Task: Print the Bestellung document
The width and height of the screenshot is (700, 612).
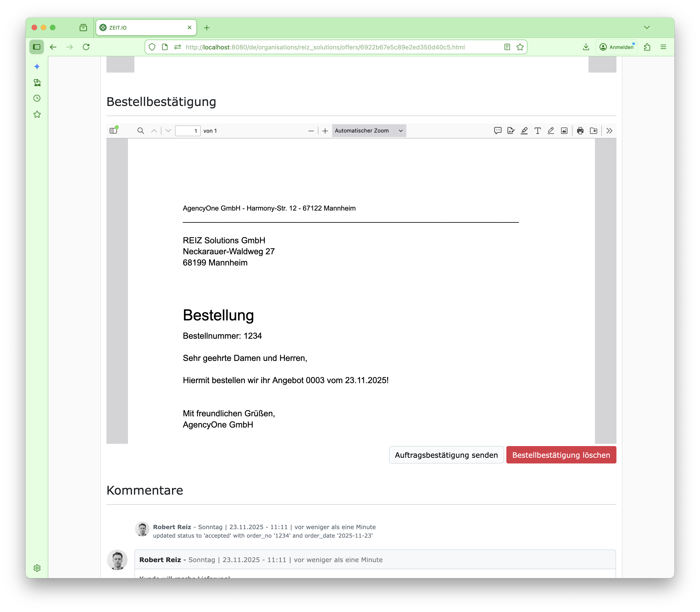Action: pos(581,130)
